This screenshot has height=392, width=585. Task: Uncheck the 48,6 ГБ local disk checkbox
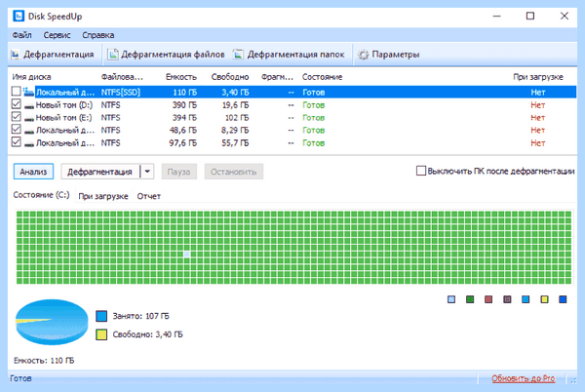(16, 129)
